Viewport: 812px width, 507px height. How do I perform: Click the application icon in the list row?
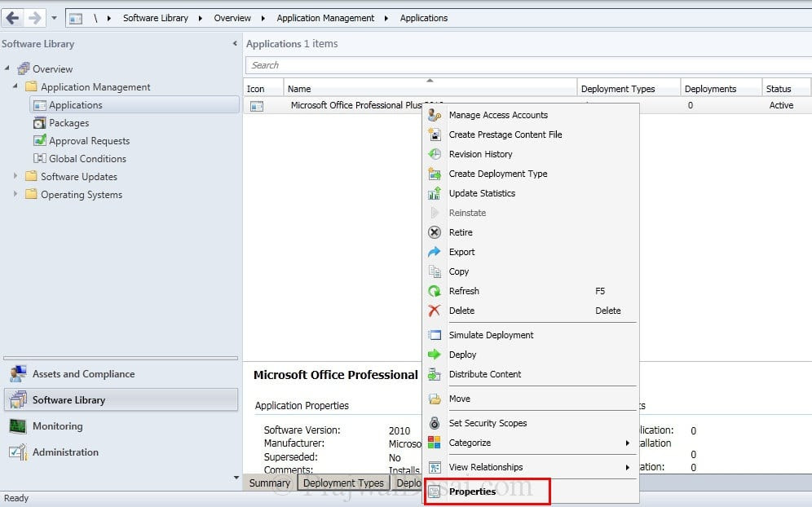257,106
